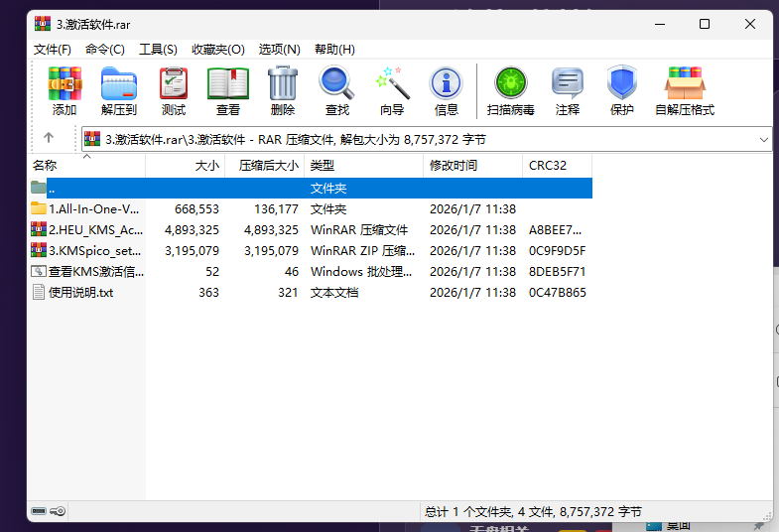Select the parent folder ".." icon
This screenshot has height=532, width=779.
point(39,188)
